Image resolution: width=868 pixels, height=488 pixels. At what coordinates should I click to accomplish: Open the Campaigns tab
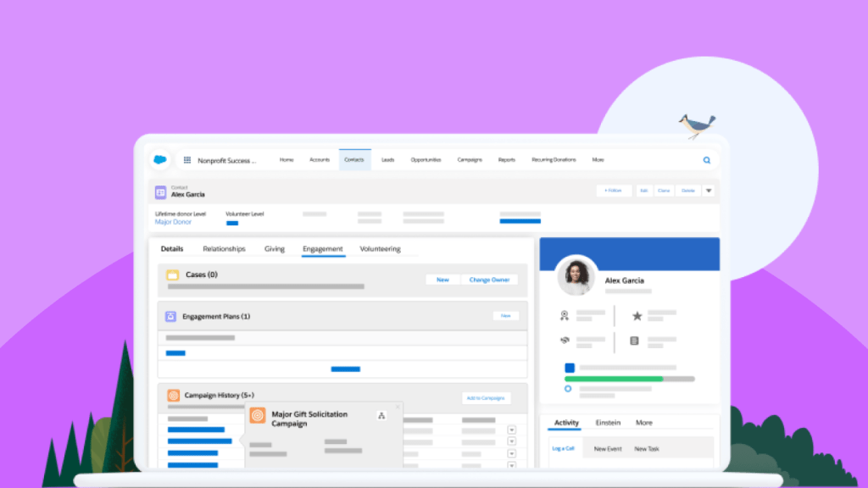coord(470,160)
